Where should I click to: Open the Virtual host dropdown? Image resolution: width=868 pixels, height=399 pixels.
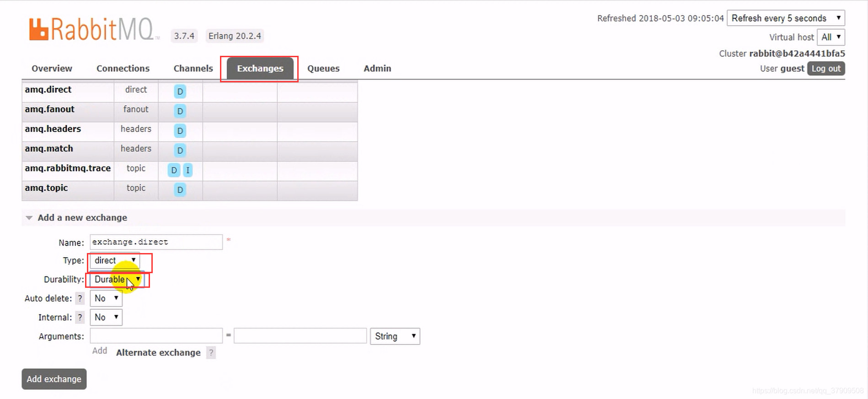click(831, 37)
